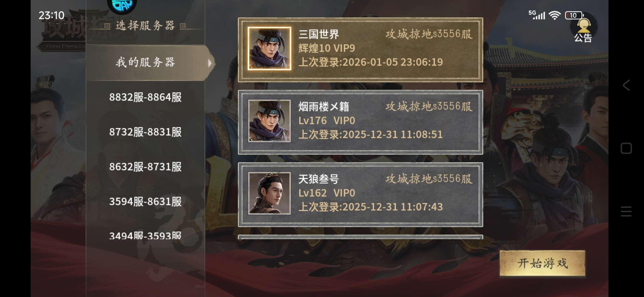The width and height of the screenshot is (644, 297).
Task: Select 烟雨楼メ籍 character avatar
Action: click(269, 121)
